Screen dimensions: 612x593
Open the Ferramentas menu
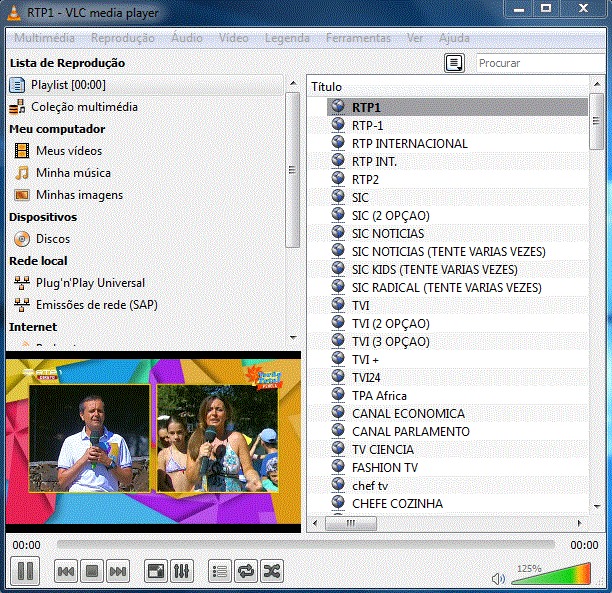[x=358, y=38]
